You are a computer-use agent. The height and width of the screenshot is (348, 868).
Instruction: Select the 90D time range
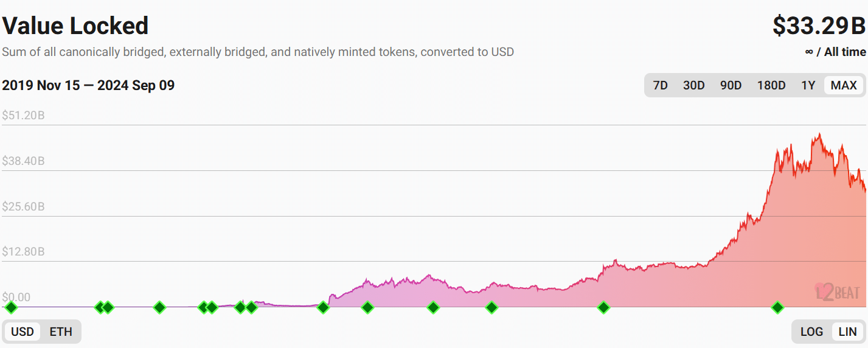[x=731, y=85]
